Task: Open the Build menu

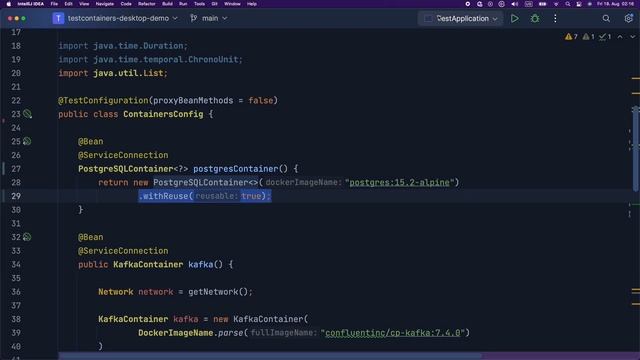Action: (x=167, y=4)
